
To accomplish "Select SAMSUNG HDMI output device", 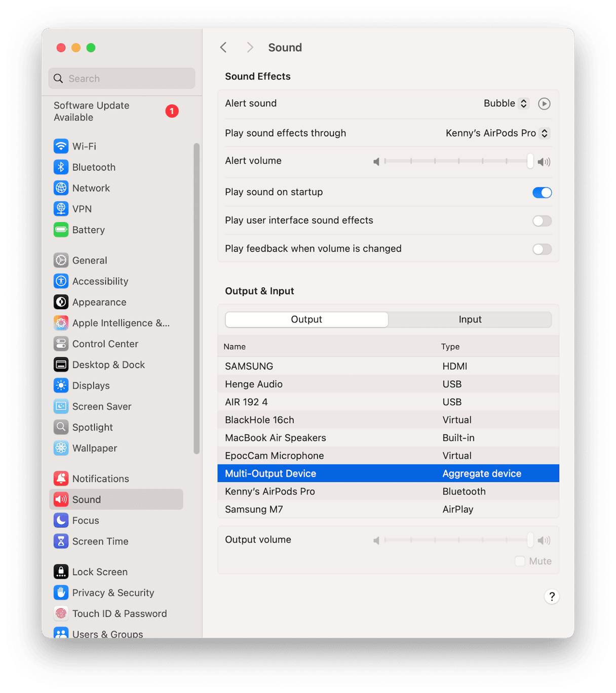I will (x=389, y=366).
